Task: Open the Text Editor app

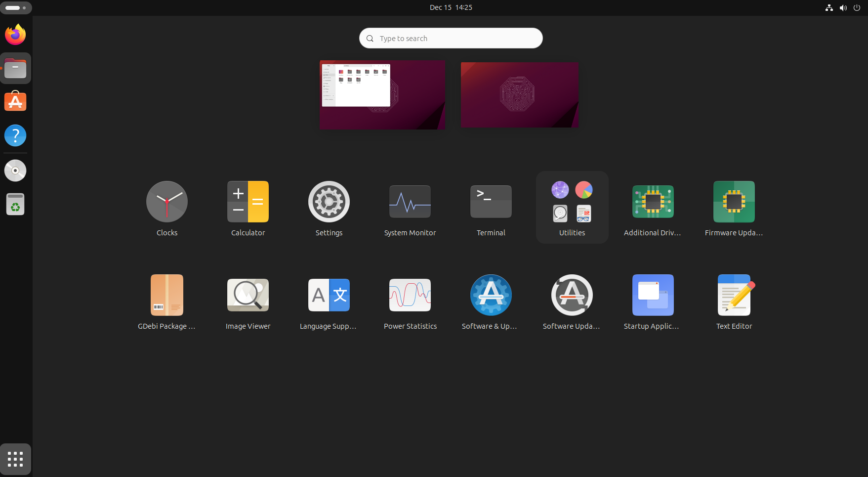Action: 734,295
